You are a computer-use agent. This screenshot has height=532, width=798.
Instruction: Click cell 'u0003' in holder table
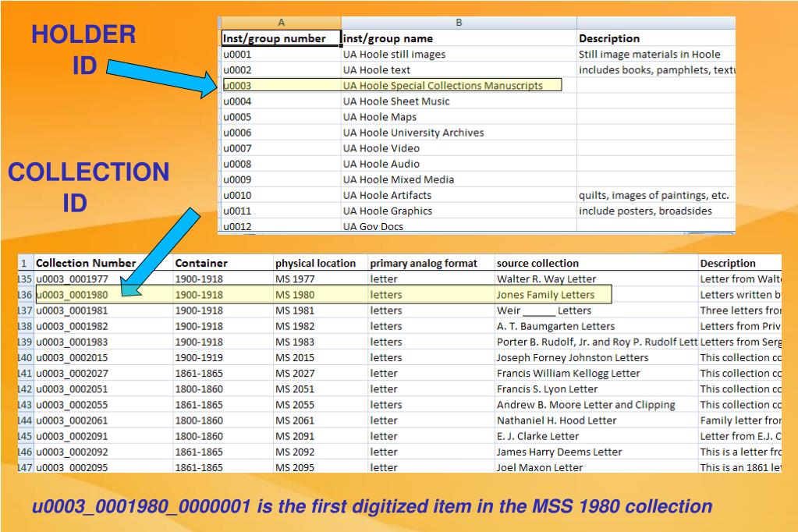281,86
